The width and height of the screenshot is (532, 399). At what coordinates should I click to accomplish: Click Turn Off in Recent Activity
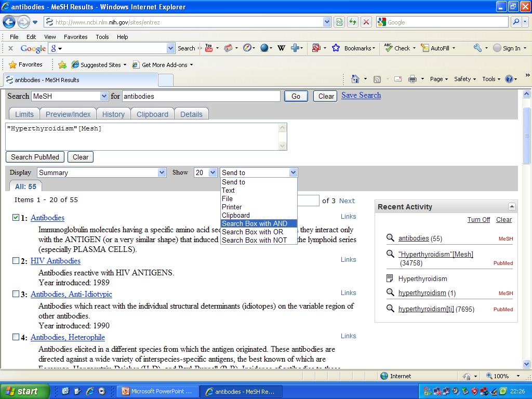(x=478, y=220)
